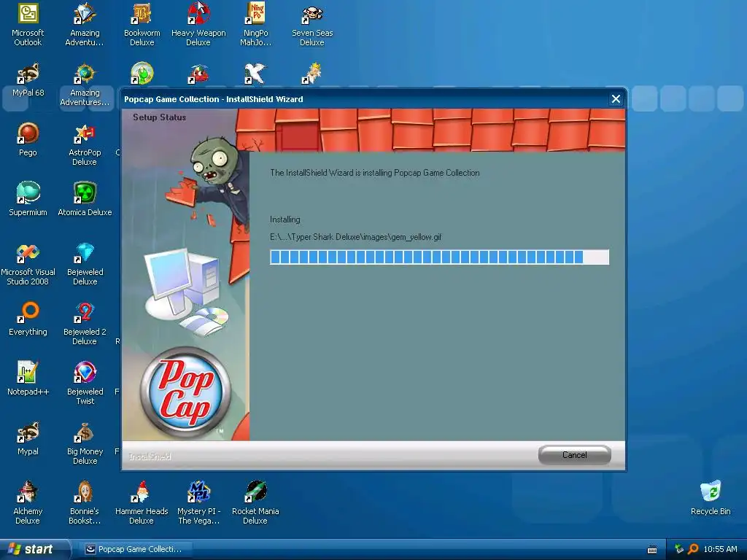Click the Supermium browser shortcut
747x560 pixels.
coord(28,200)
